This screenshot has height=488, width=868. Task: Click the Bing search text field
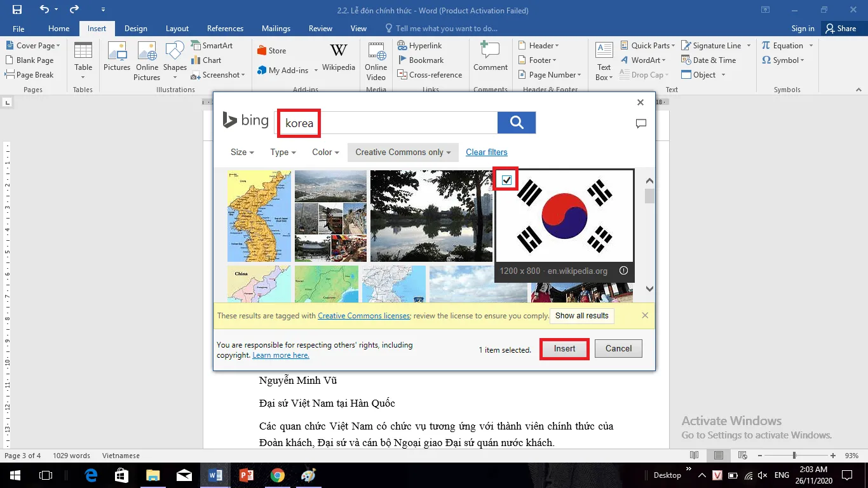pyautogui.click(x=387, y=123)
